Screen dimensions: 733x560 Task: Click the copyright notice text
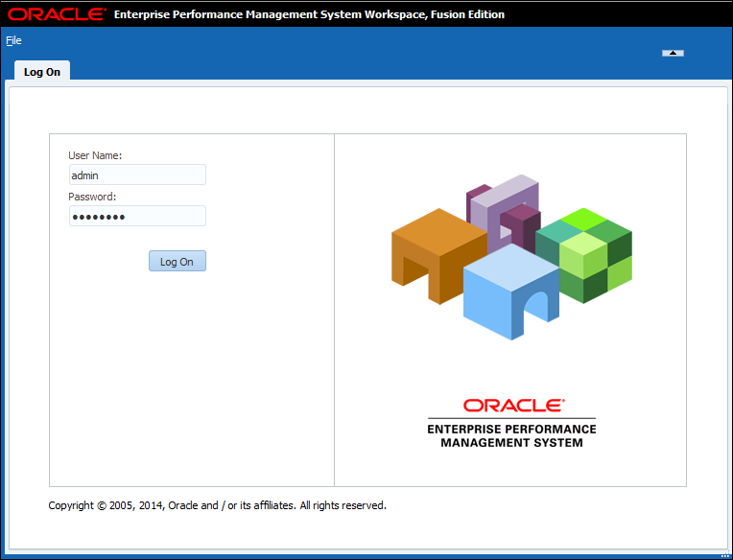(x=218, y=505)
